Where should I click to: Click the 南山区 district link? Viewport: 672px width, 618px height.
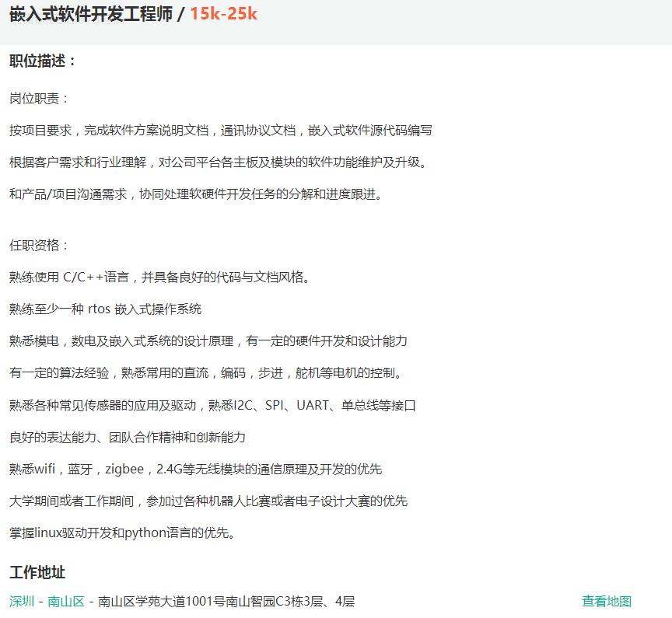(x=65, y=602)
